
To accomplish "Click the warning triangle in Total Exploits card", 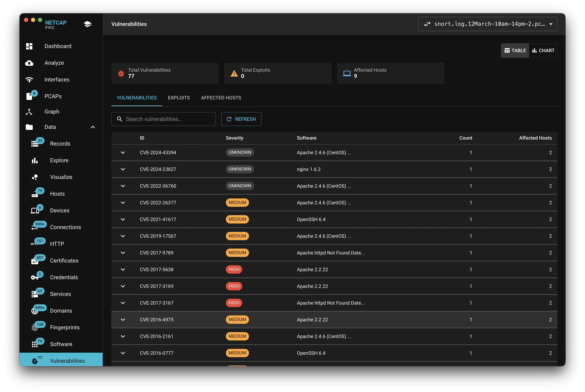I will click(234, 73).
